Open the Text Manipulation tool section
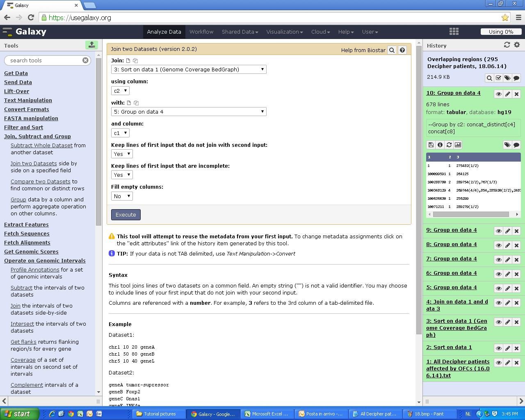Viewport: 525px width, 420px height. 28,100
